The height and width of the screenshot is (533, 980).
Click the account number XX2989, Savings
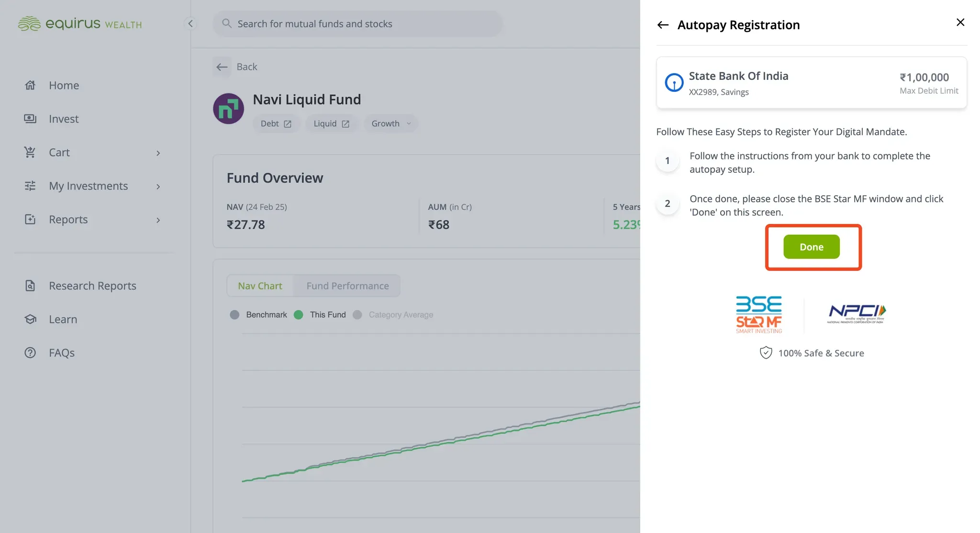tap(719, 92)
